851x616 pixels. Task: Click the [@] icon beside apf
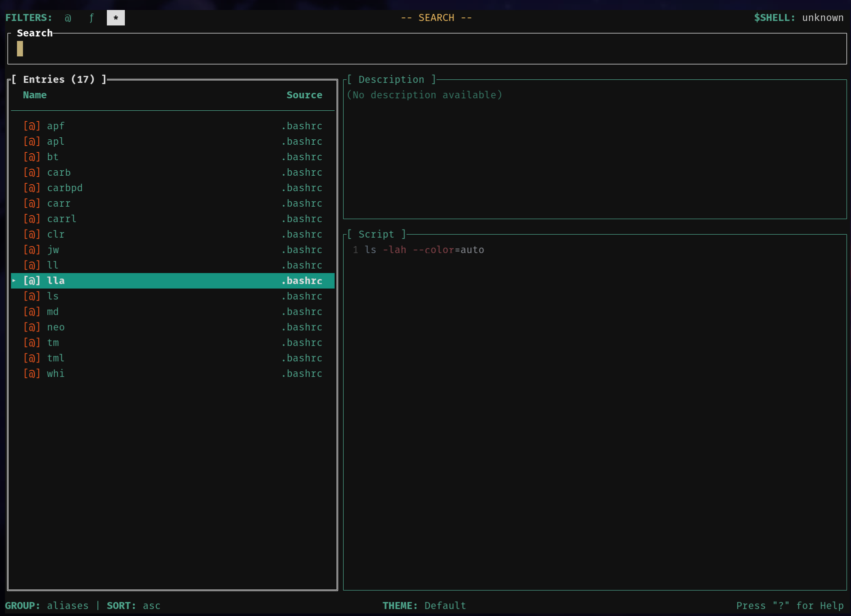click(x=32, y=126)
